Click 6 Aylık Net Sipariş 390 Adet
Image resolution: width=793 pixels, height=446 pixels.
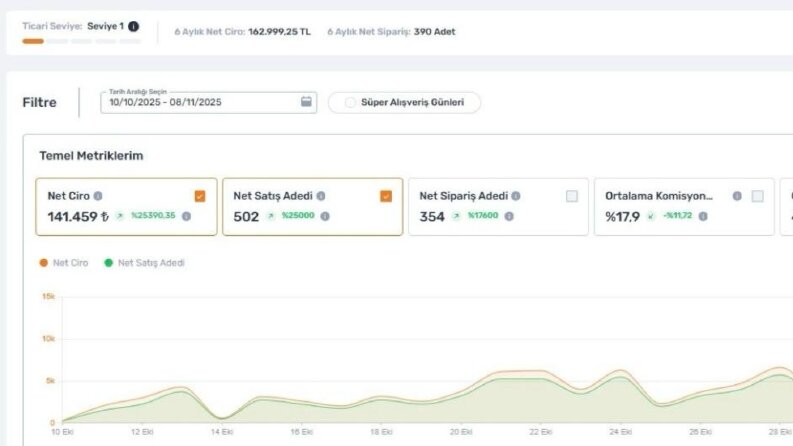tap(434, 31)
